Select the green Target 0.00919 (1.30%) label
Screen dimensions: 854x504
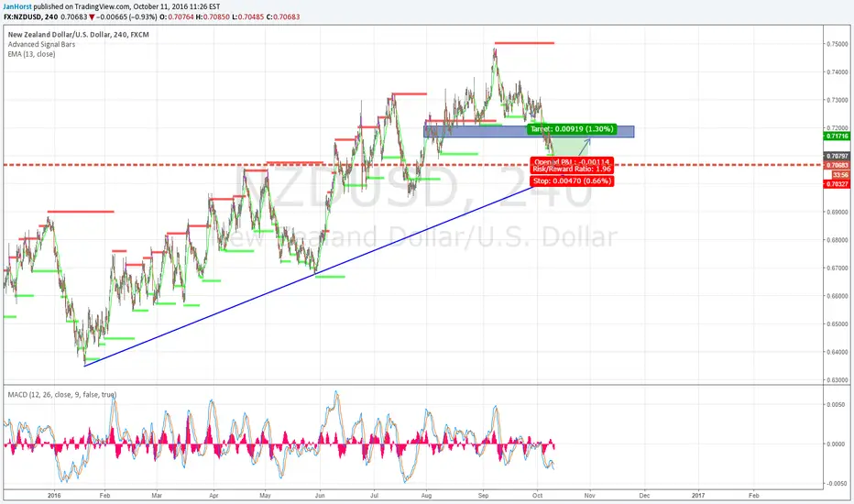(x=572, y=129)
